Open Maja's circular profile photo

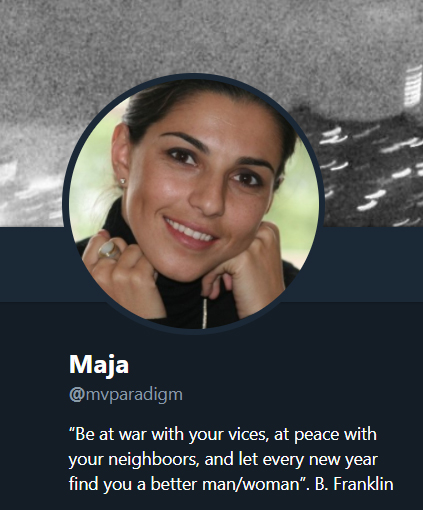(193, 204)
